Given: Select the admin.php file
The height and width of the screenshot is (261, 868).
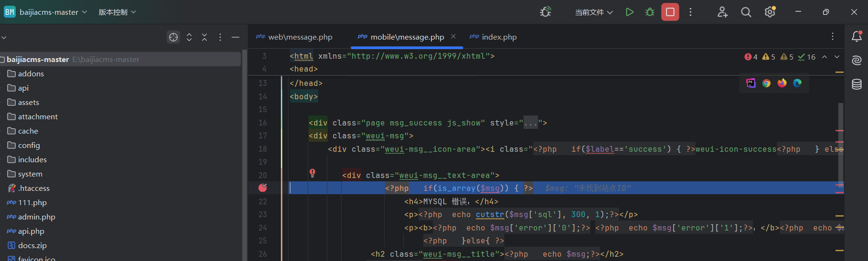Looking at the screenshot, I should point(37,217).
